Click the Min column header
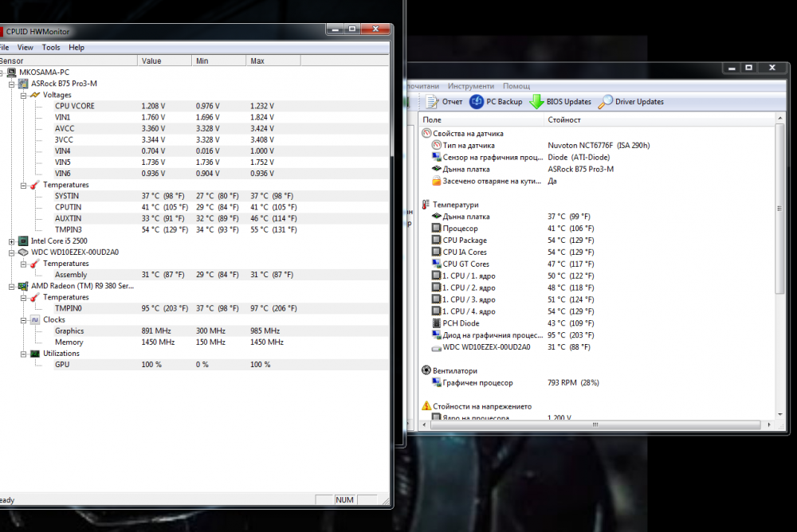Image resolution: width=797 pixels, height=532 pixels. coord(219,61)
